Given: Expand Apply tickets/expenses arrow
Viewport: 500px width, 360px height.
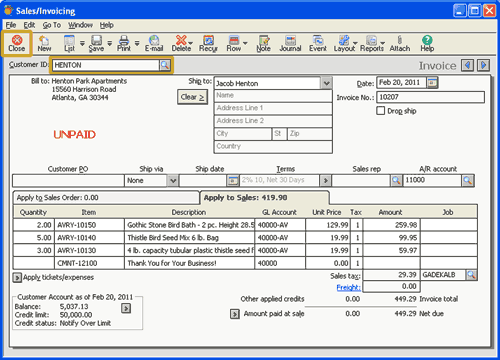Looking at the screenshot, I should [x=17, y=277].
